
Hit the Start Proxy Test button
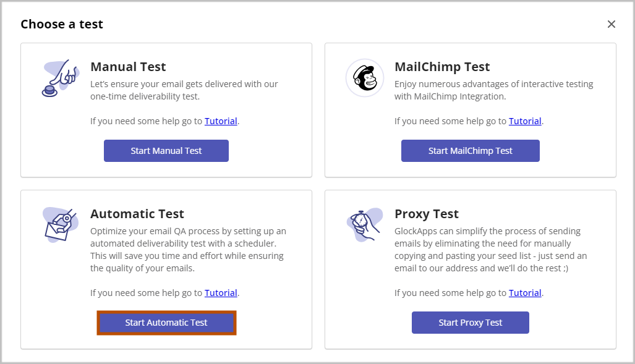(x=470, y=323)
